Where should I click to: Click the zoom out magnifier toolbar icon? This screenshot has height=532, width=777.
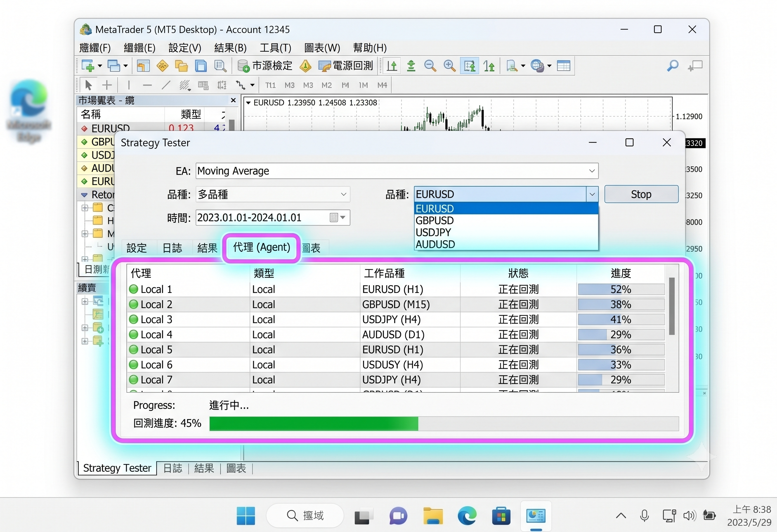pos(430,66)
